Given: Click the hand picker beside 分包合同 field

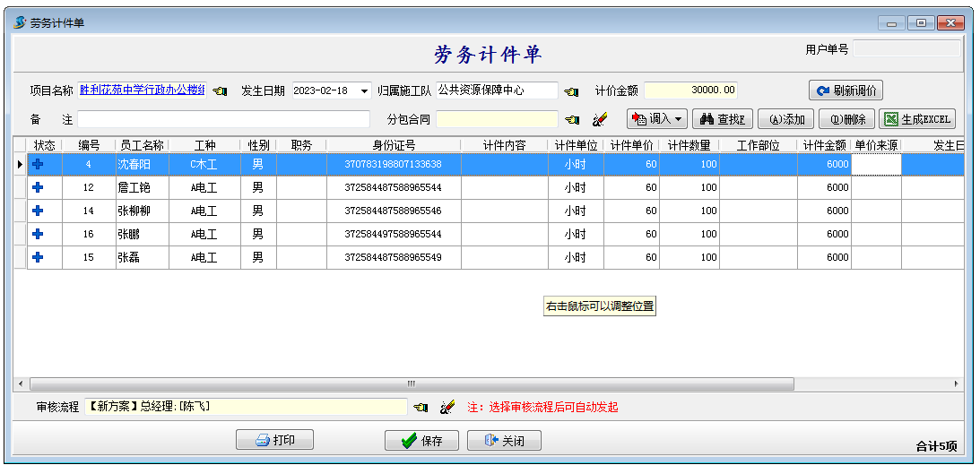Looking at the screenshot, I should [571, 119].
